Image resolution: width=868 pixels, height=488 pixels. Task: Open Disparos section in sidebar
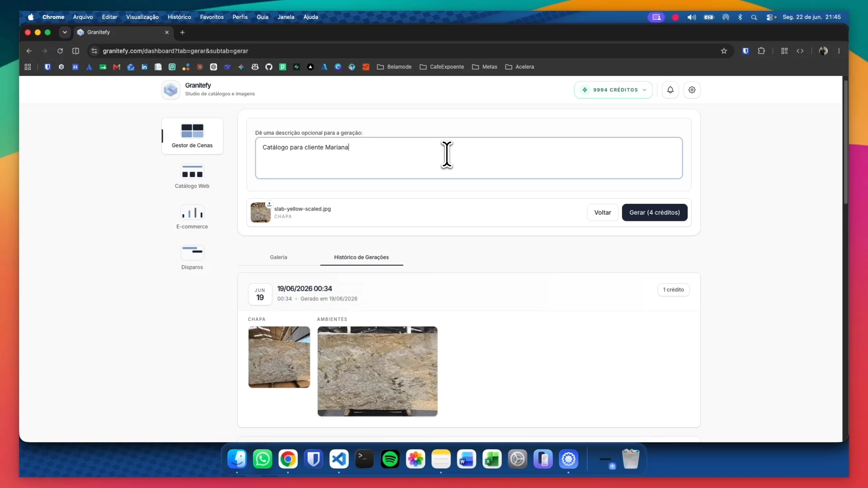point(192,258)
